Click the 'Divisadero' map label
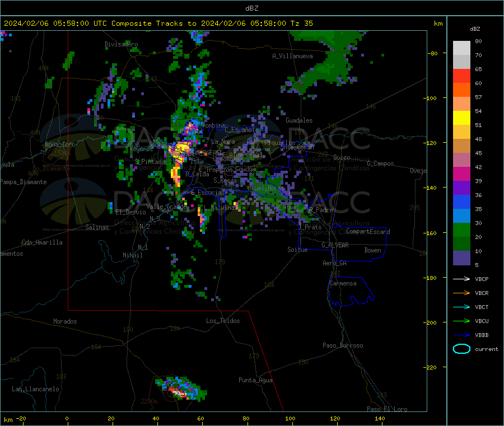This screenshot has width=504, height=426. tap(121, 44)
